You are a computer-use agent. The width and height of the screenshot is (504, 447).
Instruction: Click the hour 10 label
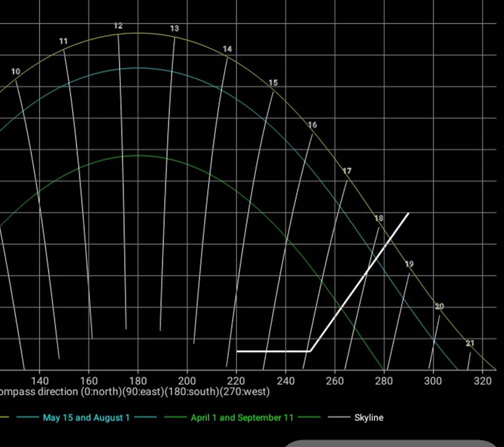[x=15, y=72]
